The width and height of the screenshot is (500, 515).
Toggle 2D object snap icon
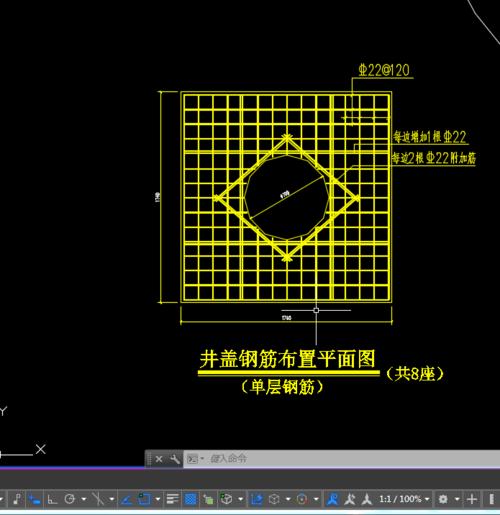coord(145,499)
